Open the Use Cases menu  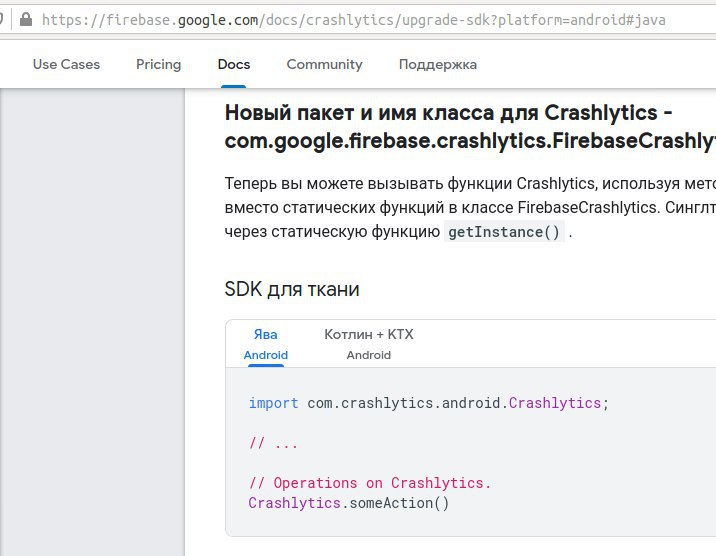(66, 64)
